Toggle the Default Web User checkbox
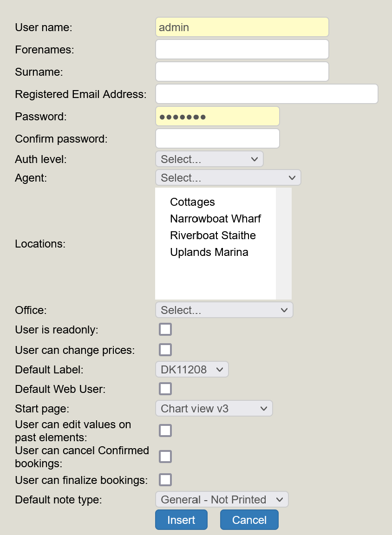 (165, 389)
